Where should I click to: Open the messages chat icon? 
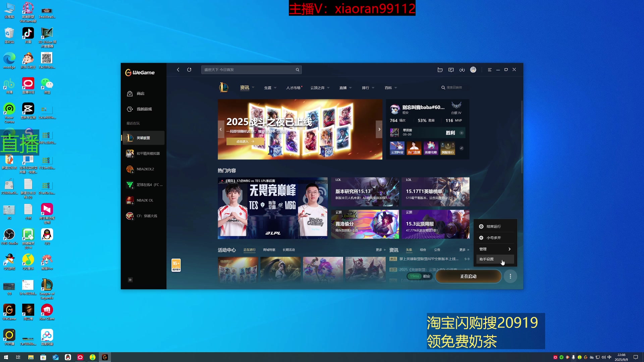pyautogui.click(x=451, y=70)
